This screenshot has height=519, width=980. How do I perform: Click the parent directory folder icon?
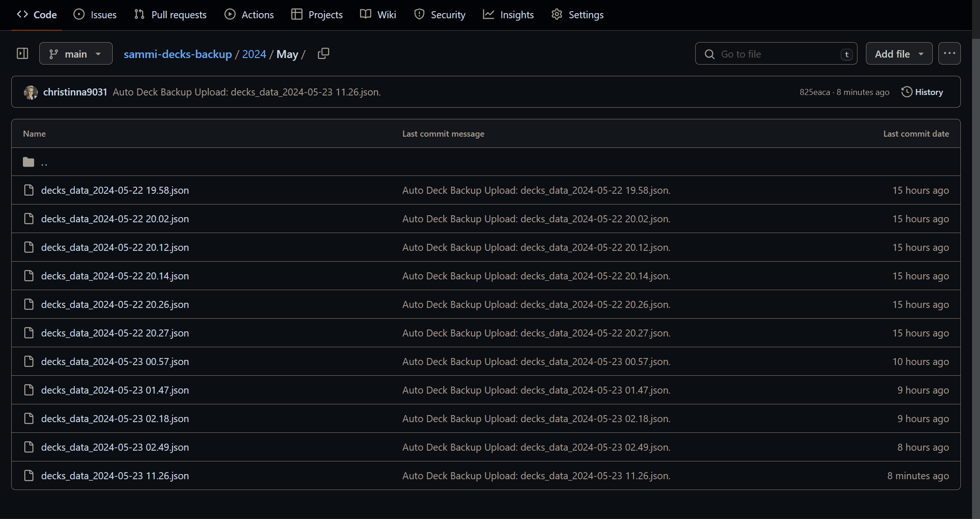tap(29, 162)
